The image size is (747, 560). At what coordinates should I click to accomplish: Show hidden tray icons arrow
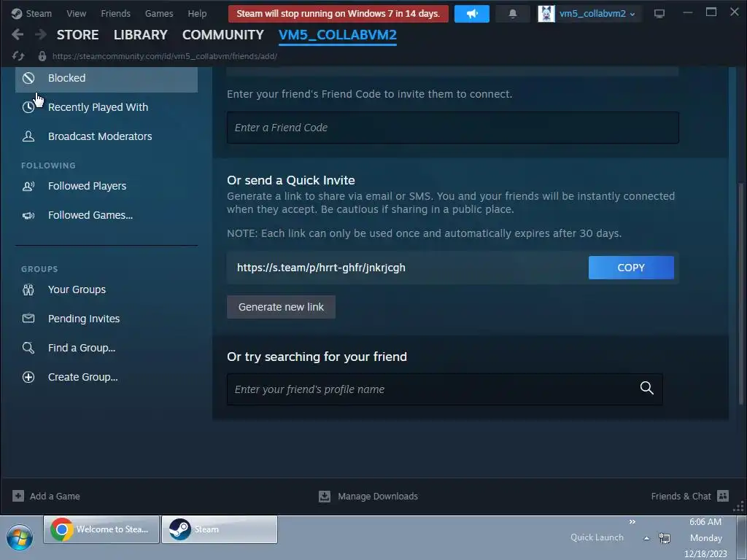(646, 539)
